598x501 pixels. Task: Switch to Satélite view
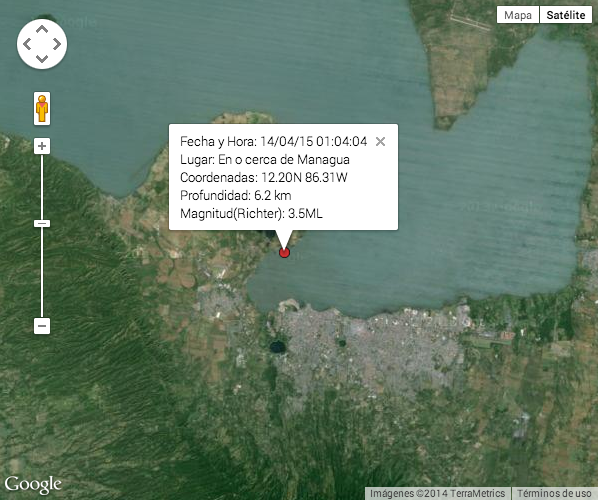566,15
